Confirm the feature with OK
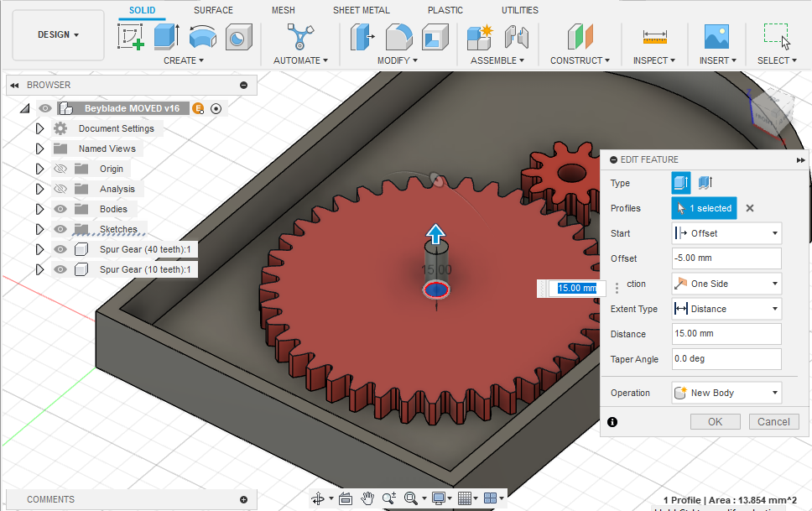 [x=715, y=421]
